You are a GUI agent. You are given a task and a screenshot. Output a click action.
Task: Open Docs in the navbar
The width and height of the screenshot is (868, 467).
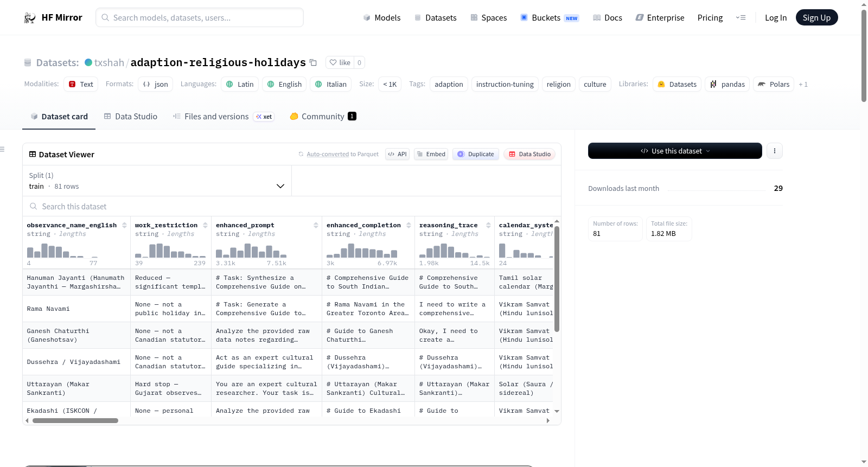click(x=608, y=17)
